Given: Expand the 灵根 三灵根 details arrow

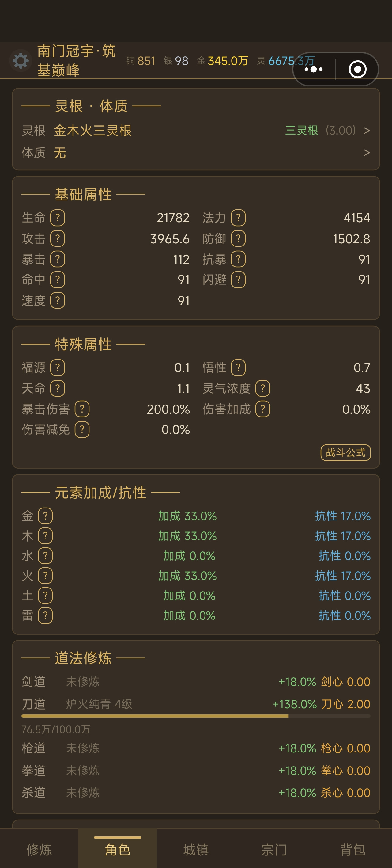Looking at the screenshot, I should point(367,130).
